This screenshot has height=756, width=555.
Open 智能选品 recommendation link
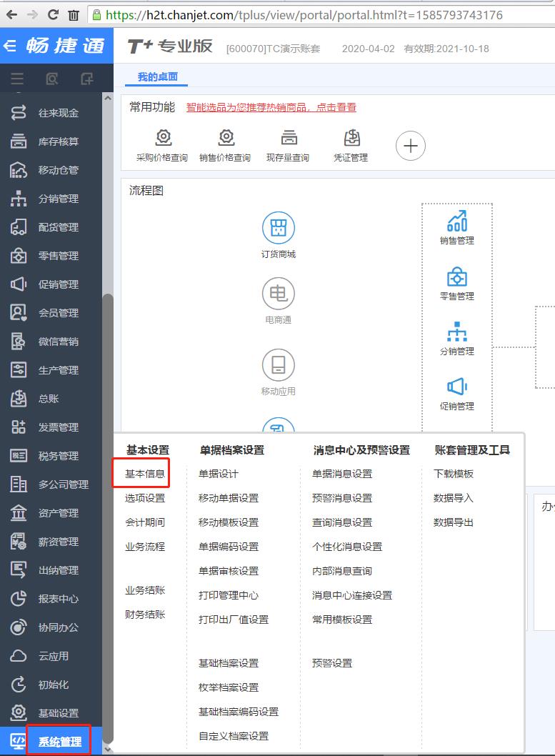coord(271,107)
